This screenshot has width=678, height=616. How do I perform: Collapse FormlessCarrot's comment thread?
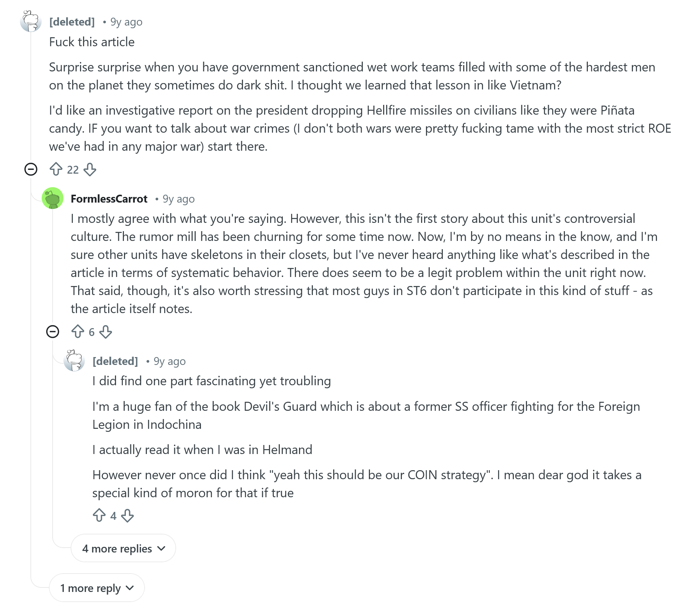tap(53, 331)
